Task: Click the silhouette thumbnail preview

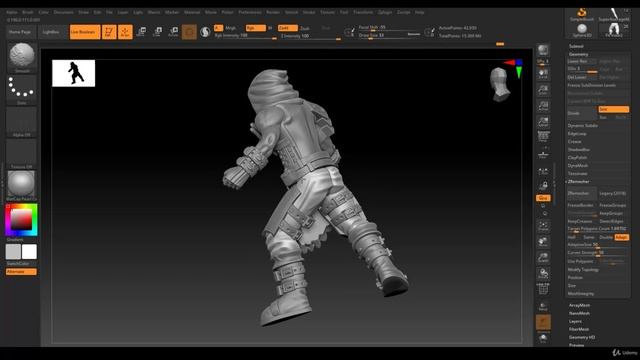Action: [x=73, y=73]
